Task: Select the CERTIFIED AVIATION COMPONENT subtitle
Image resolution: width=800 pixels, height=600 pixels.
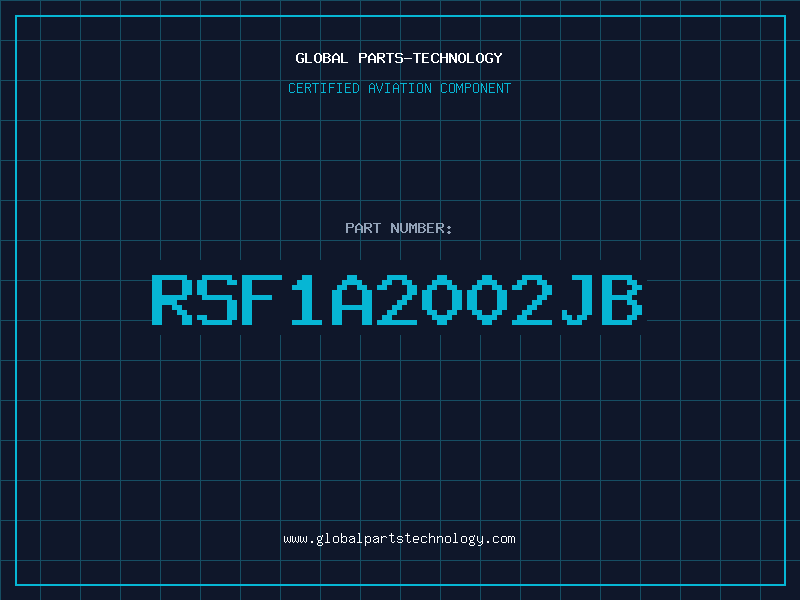Action: [399, 88]
